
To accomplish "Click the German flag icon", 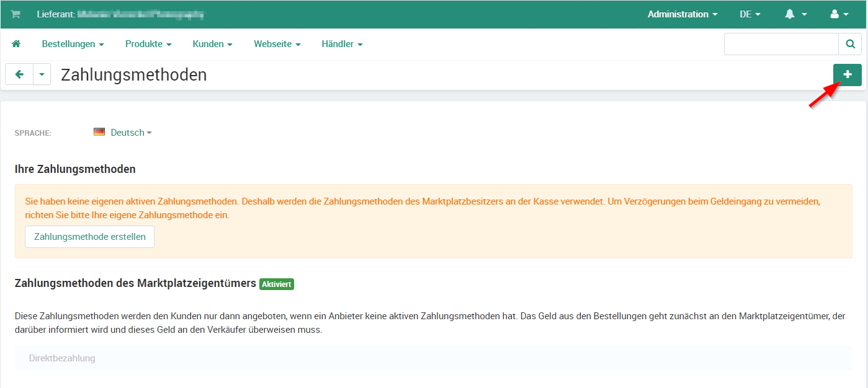I will tap(99, 132).
